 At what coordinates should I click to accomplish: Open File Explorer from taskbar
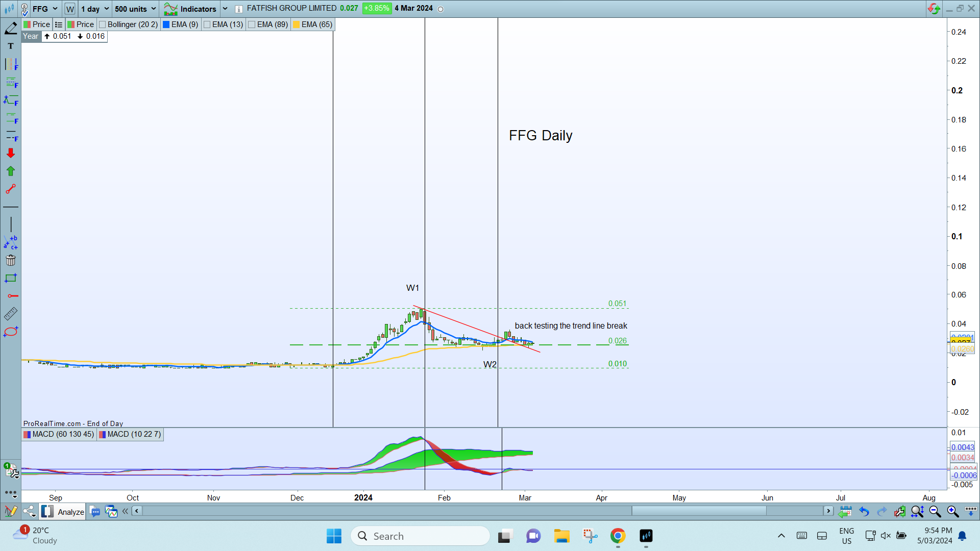click(x=561, y=536)
